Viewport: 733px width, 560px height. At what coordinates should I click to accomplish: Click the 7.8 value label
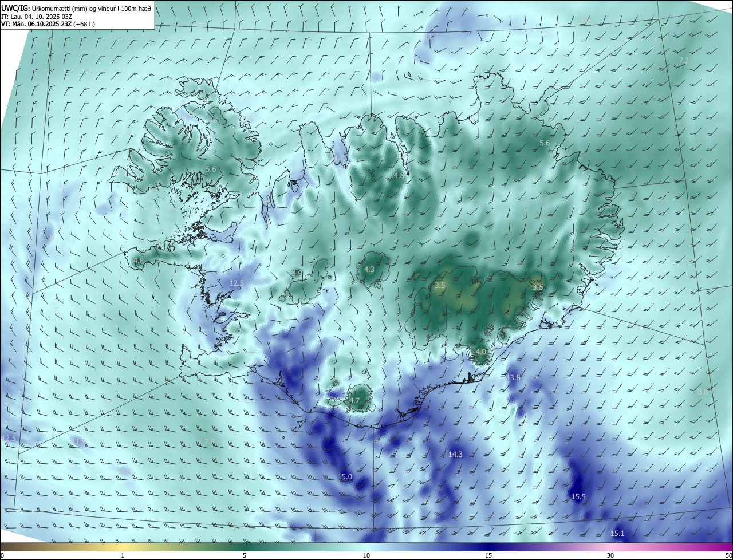[210, 441]
